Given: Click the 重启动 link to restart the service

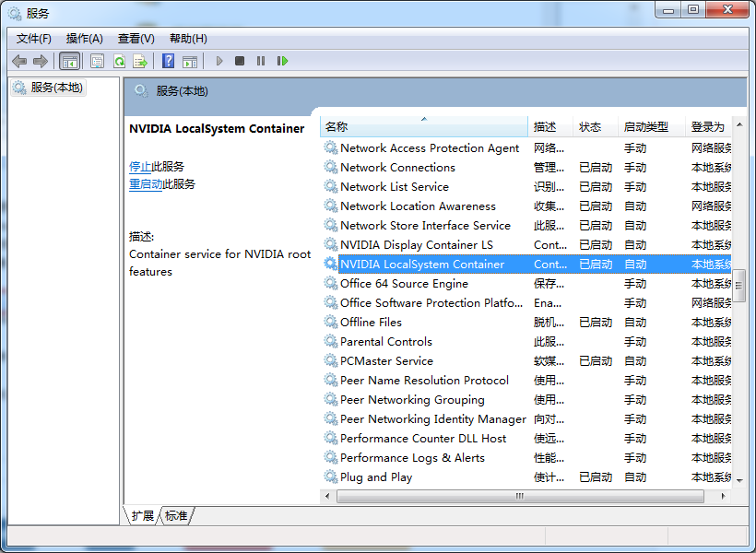Looking at the screenshot, I should point(146,184).
